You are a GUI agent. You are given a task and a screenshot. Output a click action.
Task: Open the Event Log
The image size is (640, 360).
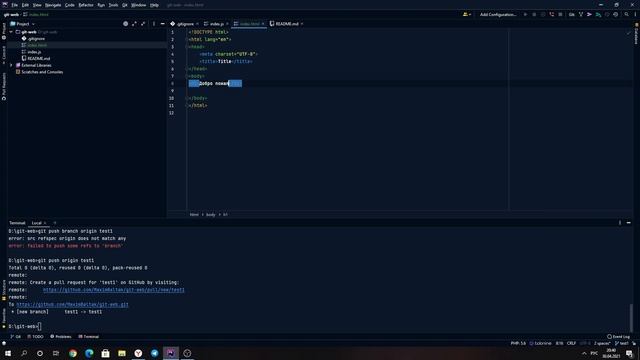(618, 337)
